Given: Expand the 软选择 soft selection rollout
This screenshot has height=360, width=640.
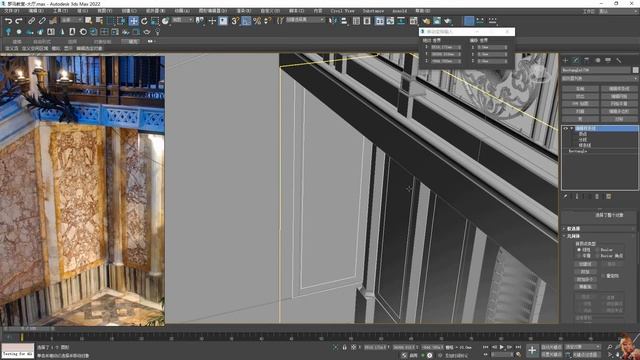Looking at the screenshot, I should coord(600,229).
